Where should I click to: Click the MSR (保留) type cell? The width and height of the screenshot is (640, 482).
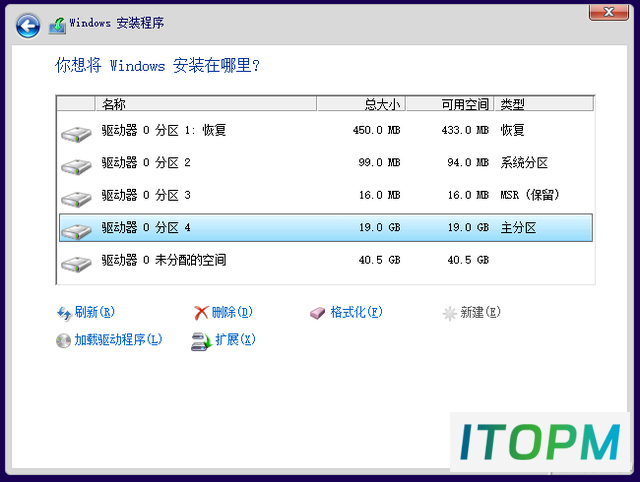coord(530,195)
